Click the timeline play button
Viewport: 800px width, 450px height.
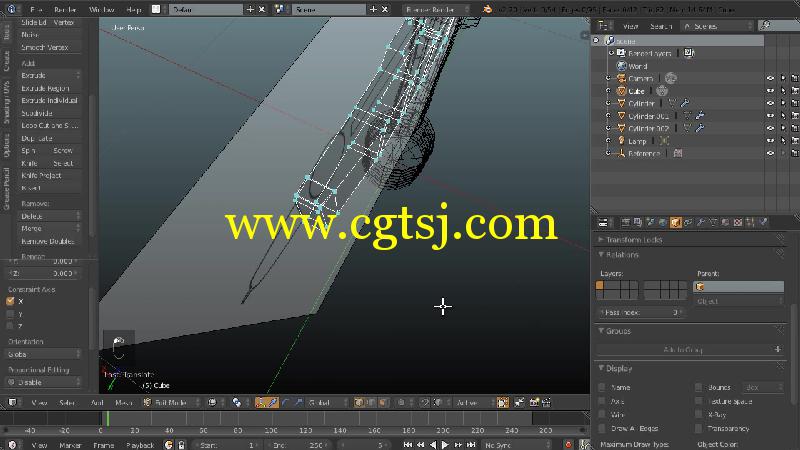point(445,445)
